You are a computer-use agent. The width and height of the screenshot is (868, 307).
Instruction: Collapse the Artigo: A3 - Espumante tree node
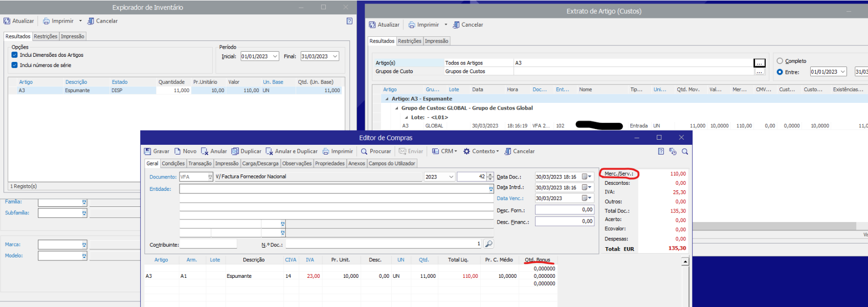387,99
